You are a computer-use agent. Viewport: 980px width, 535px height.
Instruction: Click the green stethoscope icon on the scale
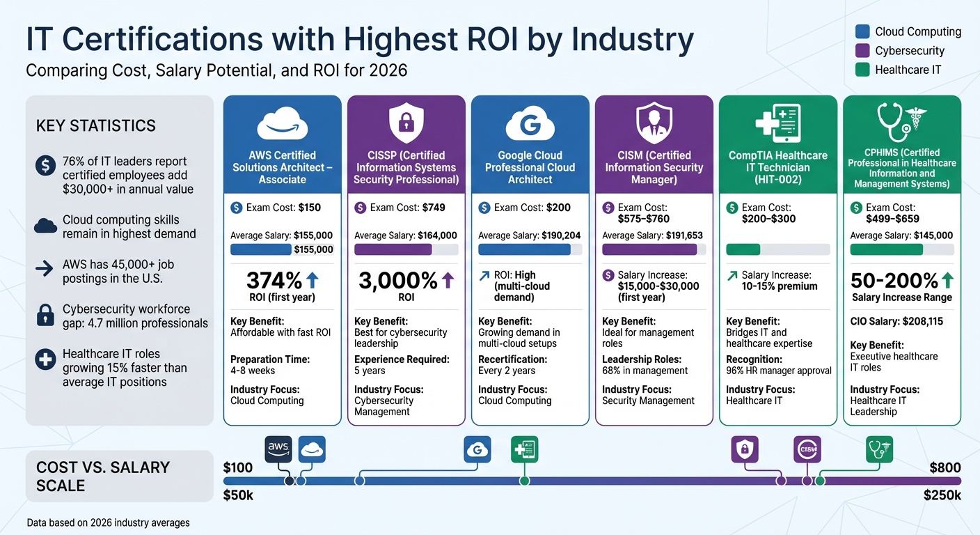[879, 449]
